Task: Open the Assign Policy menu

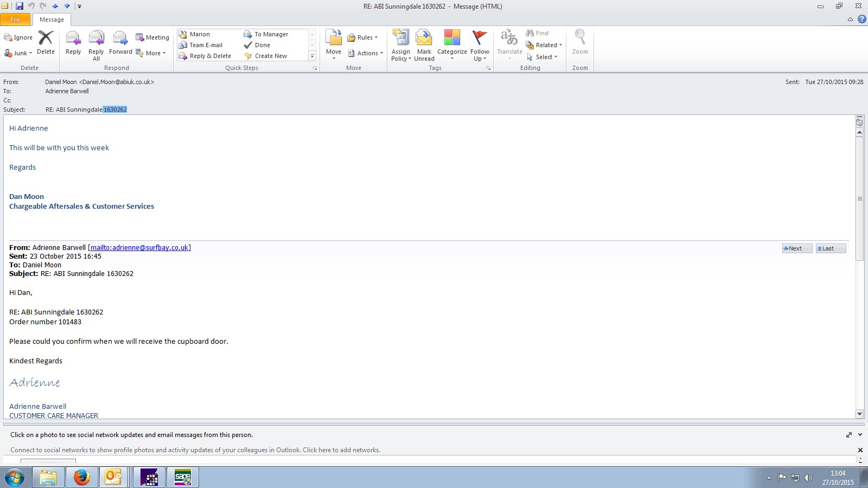Action: [x=401, y=46]
